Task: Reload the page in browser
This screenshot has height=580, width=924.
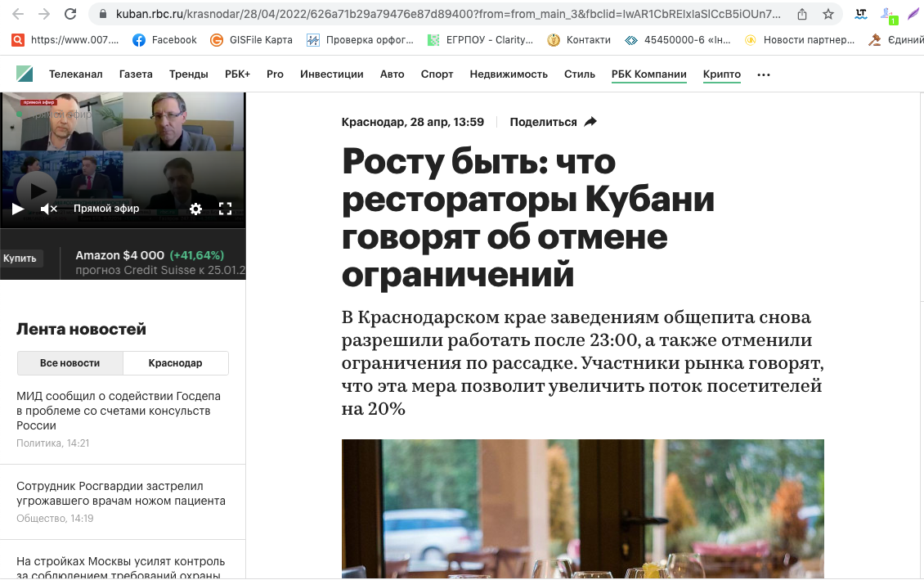Action: pyautogui.click(x=70, y=14)
